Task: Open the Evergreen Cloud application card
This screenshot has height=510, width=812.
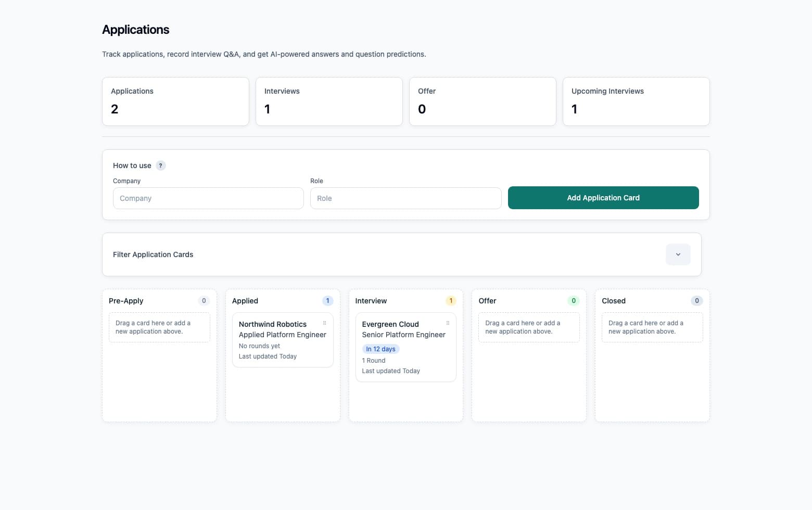Action: (x=405, y=347)
